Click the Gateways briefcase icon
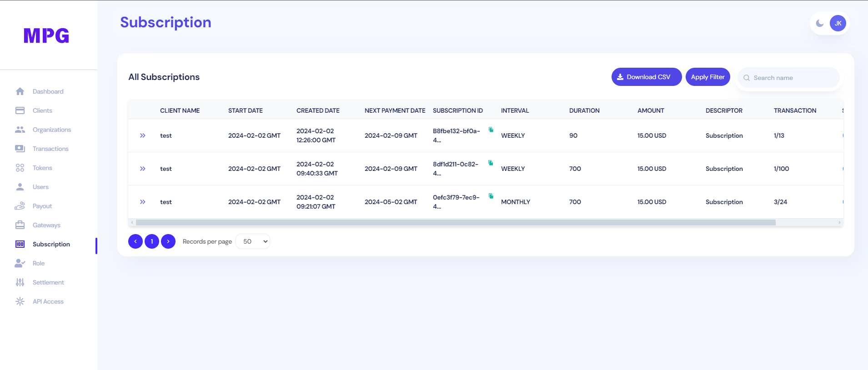 click(20, 225)
